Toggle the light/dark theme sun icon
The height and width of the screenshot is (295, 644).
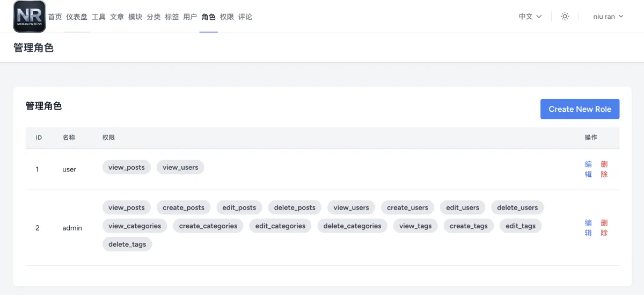click(565, 17)
